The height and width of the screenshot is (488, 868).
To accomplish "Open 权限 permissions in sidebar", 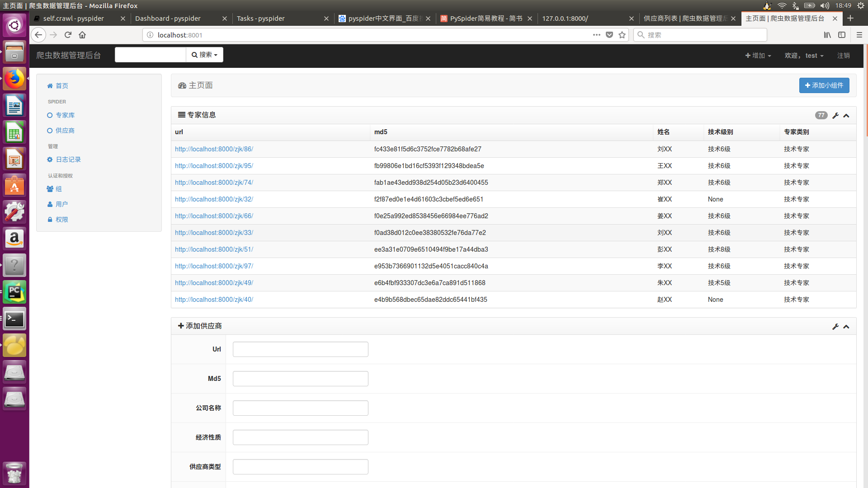I will [61, 220].
